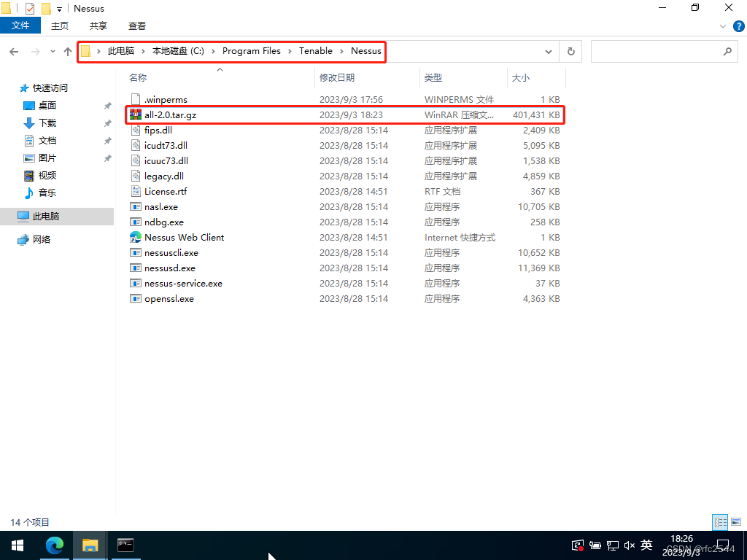
Task: Click 此电脑 in the address breadcrumb
Action: 120,51
